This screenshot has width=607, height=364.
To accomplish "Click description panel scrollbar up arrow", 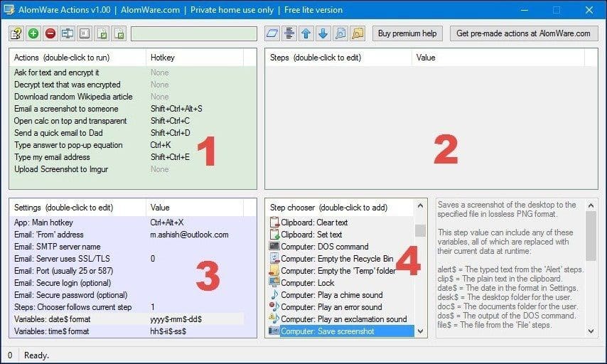I will tap(591, 205).
